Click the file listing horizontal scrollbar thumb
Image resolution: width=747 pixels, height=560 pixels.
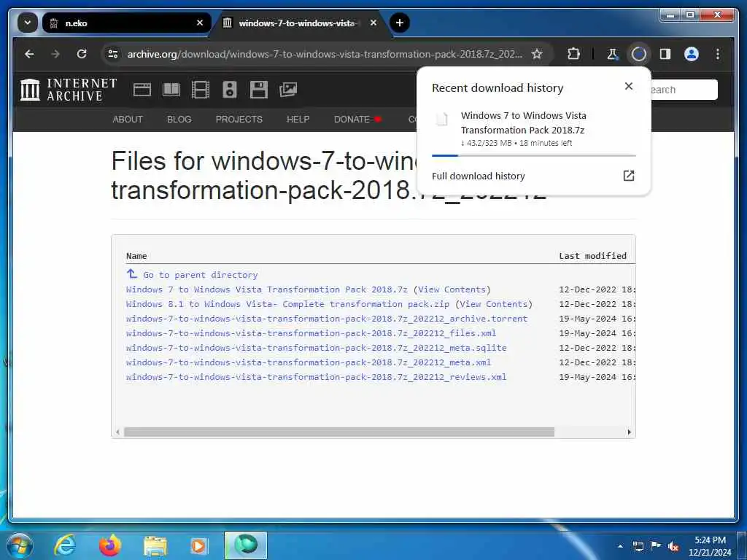(339, 432)
